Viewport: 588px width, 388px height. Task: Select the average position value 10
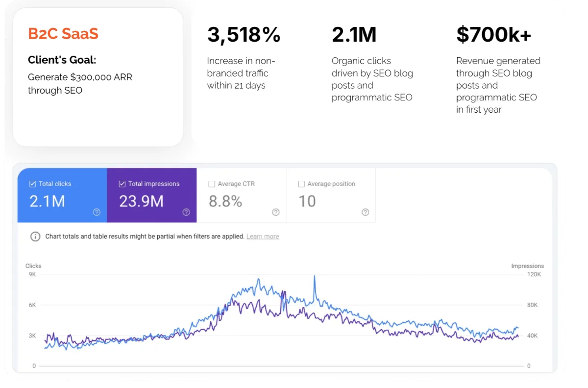(307, 201)
